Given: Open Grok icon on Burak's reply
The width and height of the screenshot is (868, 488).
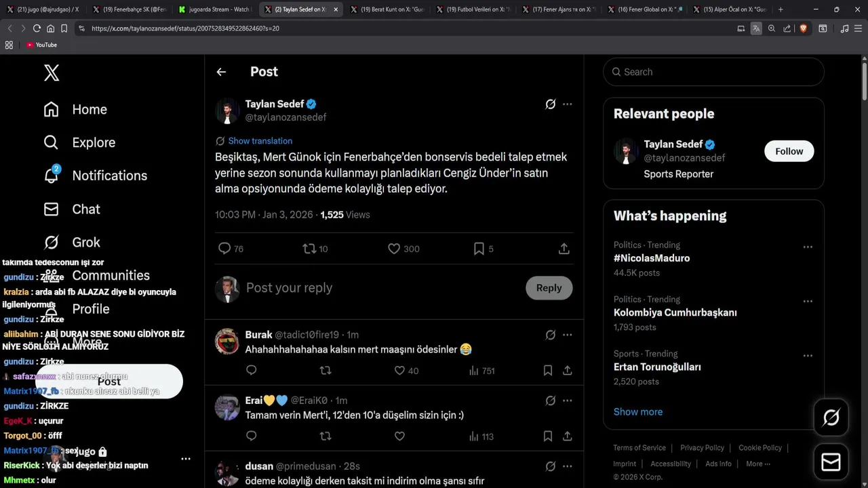Looking at the screenshot, I should (x=551, y=335).
